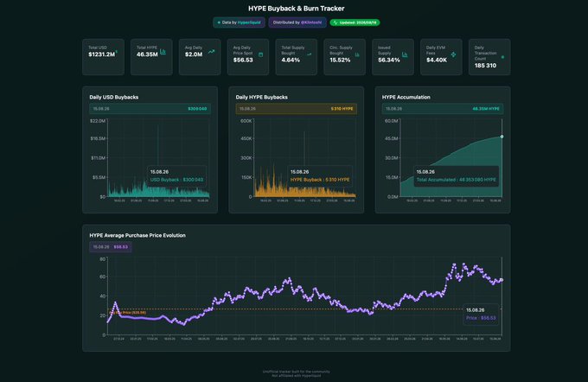Click the bar chart icon on Issued Supply card

click(405, 54)
